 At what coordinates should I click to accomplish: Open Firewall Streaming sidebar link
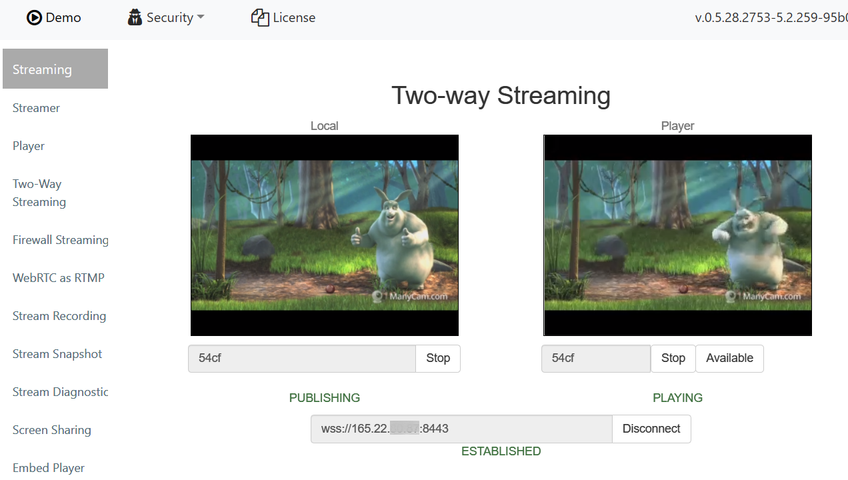click(x=61, y=239)
